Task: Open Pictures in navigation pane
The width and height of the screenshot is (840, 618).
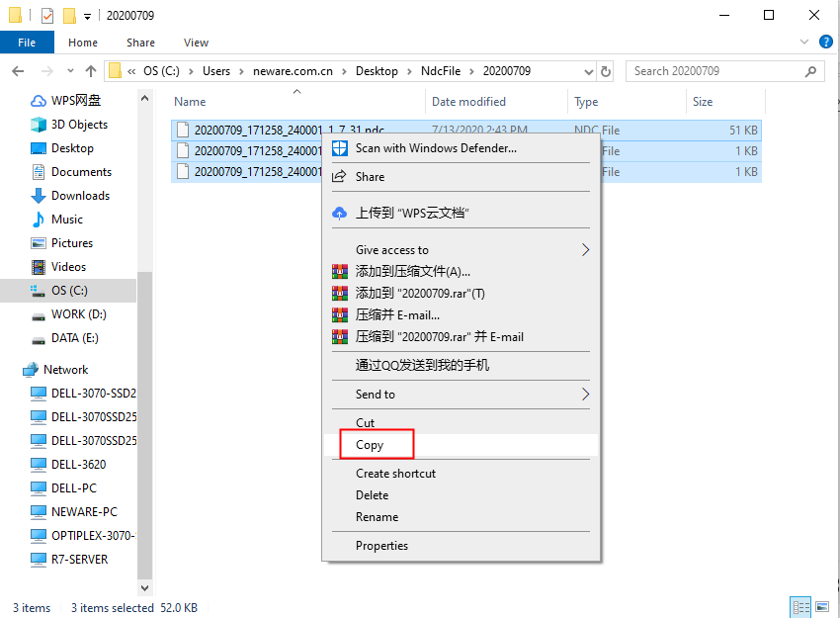Action: click(72, 243)
